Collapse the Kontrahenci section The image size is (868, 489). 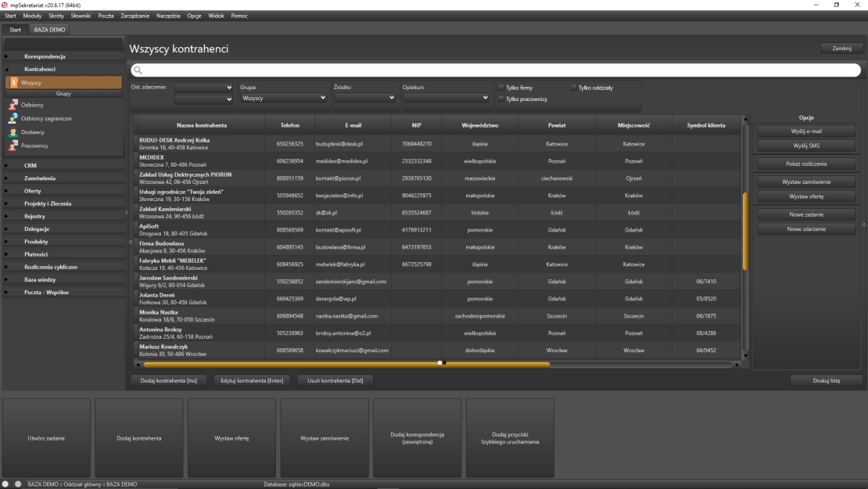coord(6,69)
